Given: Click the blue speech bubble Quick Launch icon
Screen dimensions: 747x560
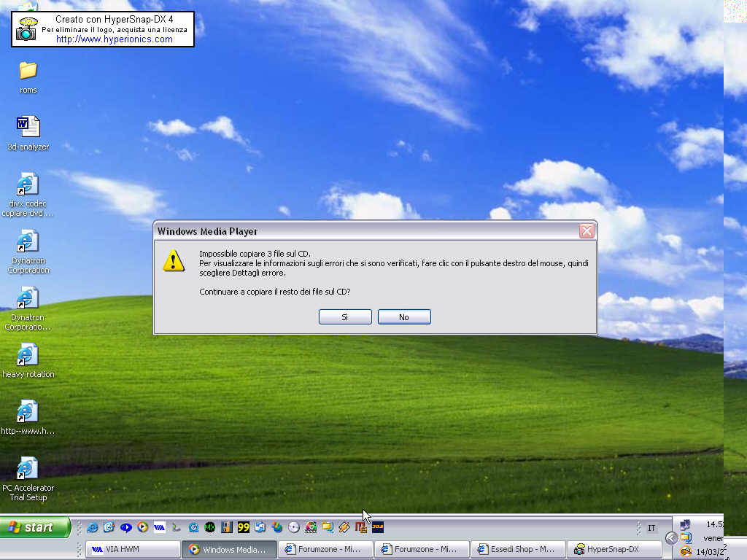Looking at the screenshot, I should click(x=125, y=527).
